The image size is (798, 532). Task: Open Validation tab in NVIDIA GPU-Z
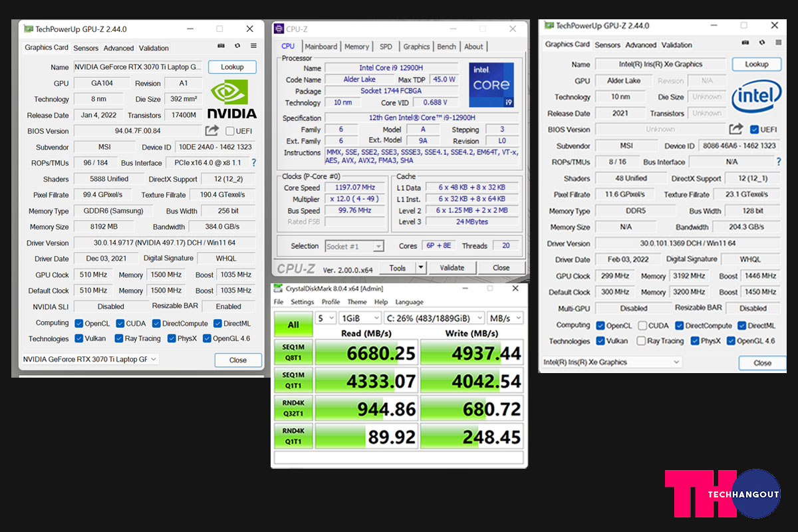[x=154, y=48]
